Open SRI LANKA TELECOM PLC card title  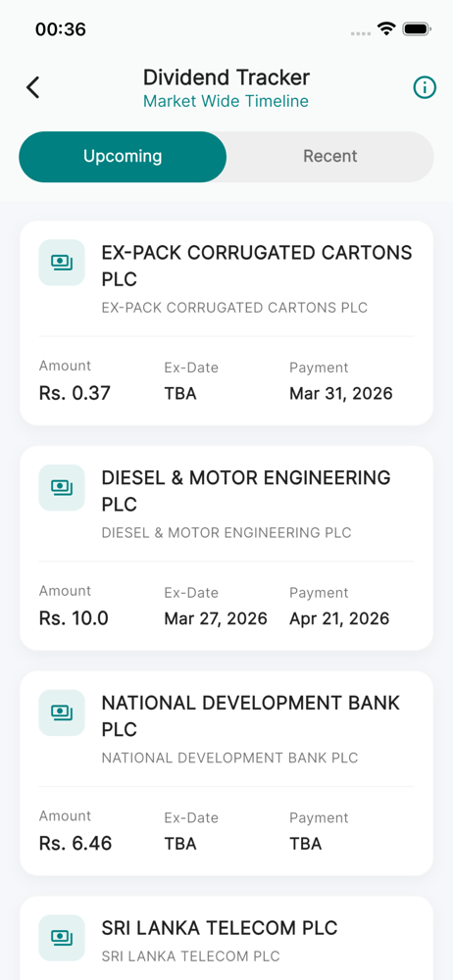click(220, 928)
